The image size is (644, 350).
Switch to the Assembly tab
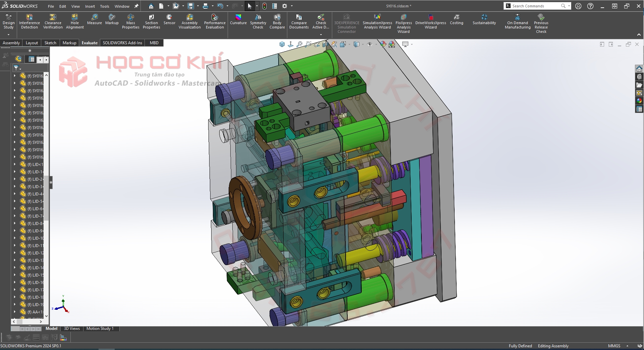click(x=11, y=43)
